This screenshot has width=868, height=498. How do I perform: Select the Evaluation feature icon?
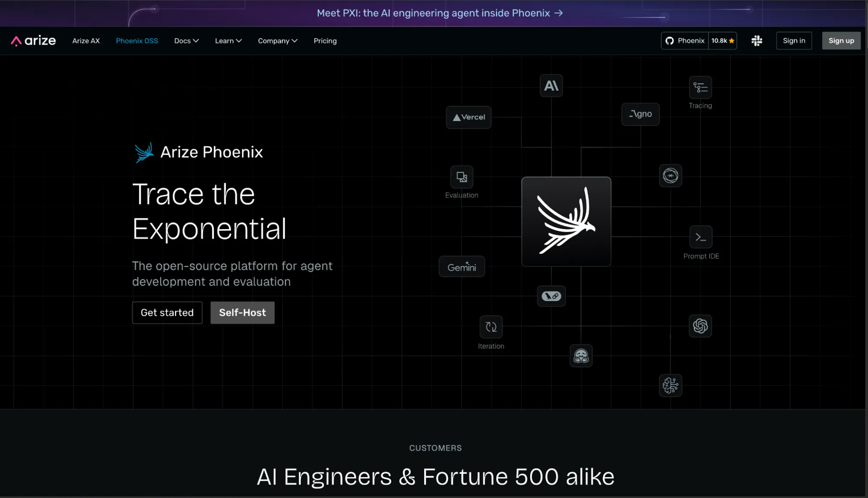(462, 177)
